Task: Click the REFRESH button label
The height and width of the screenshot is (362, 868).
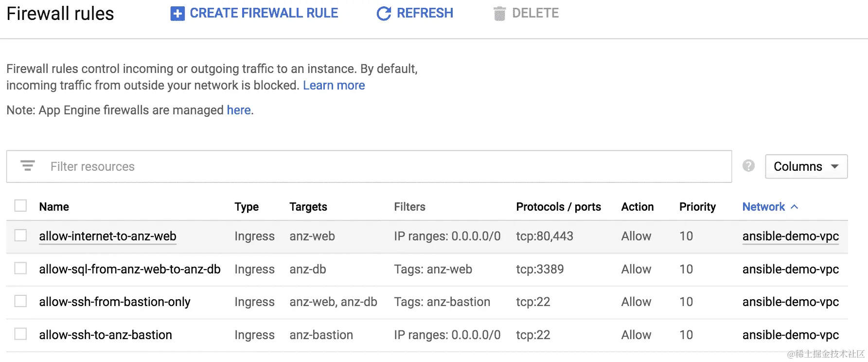Action: click(x=425, y=13)
